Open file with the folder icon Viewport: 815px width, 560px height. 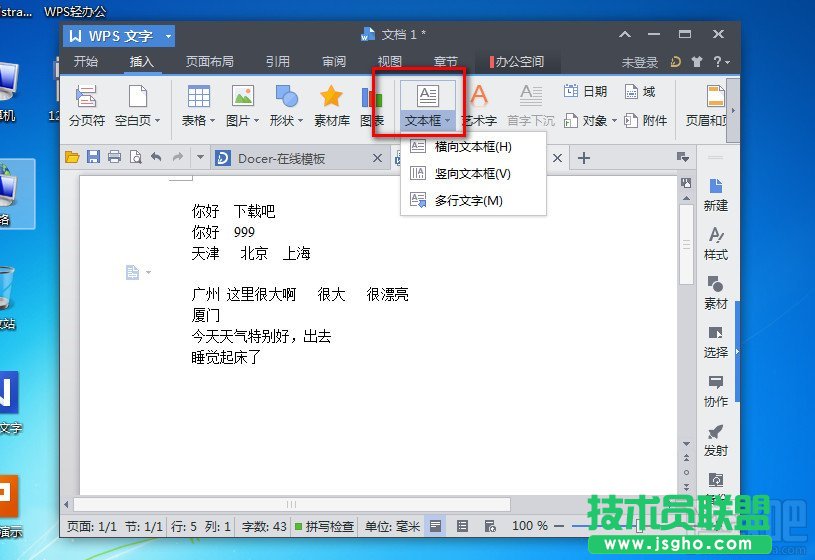click(72, 157)
